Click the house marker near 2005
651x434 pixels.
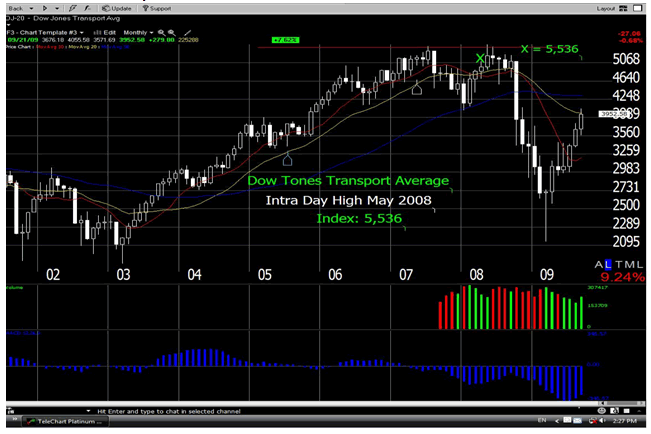287,160
